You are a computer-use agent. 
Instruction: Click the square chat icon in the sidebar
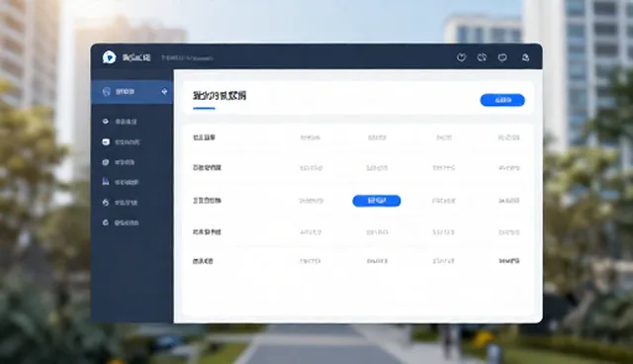pyautogui.click(x=106, y=142)
